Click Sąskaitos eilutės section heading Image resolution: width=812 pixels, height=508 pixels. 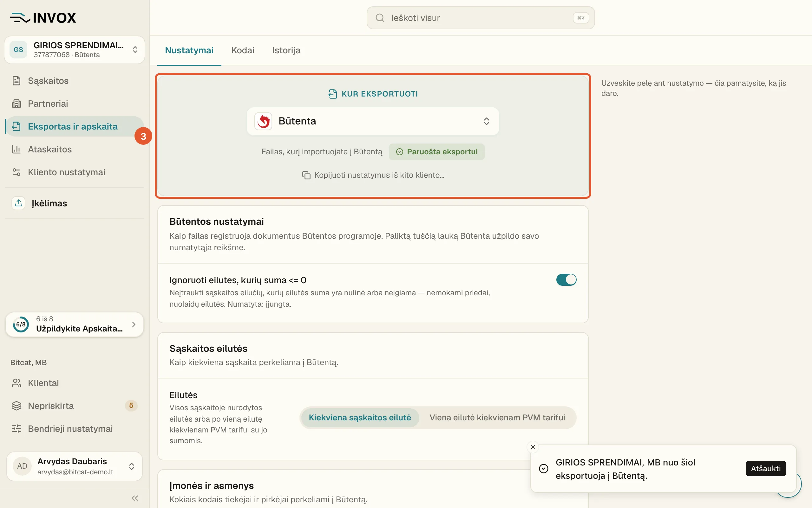pos(208,348)
